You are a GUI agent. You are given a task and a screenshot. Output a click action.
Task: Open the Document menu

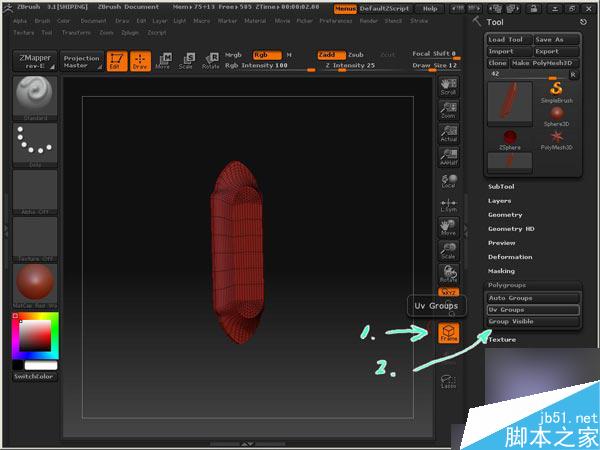(x=93, y=21)
